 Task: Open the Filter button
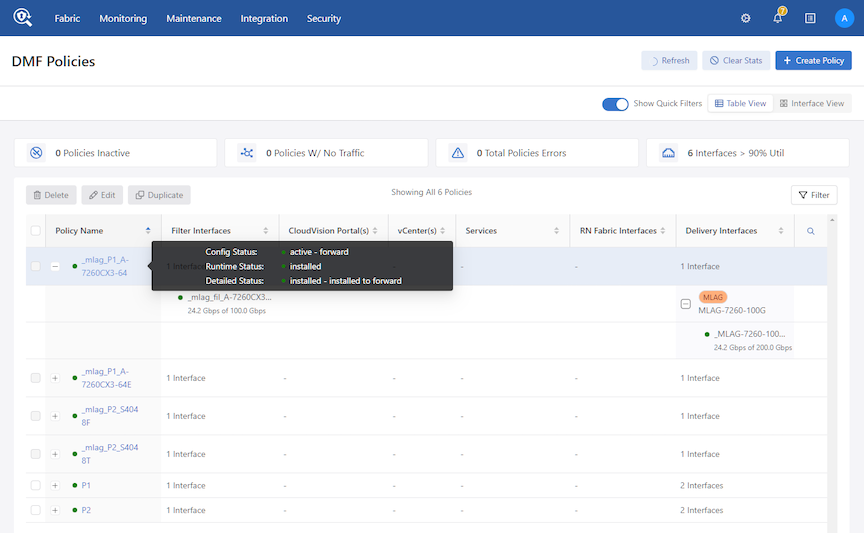pos(814,195)
